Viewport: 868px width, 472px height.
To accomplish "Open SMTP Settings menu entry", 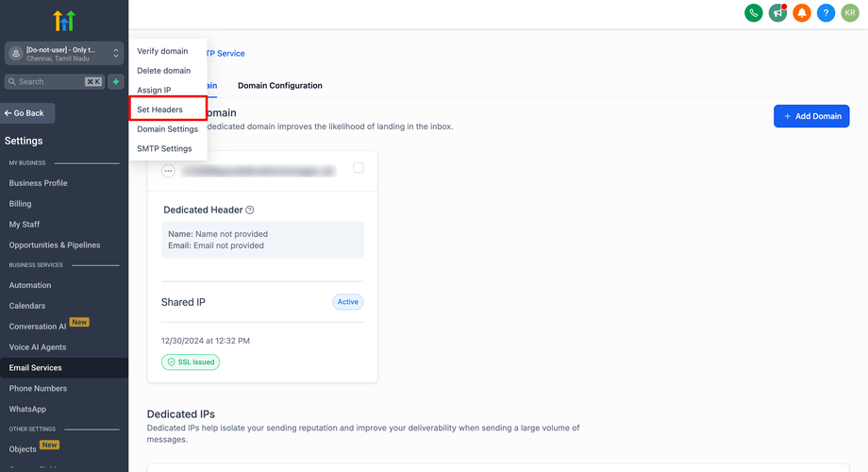I will tap(164, 148).
